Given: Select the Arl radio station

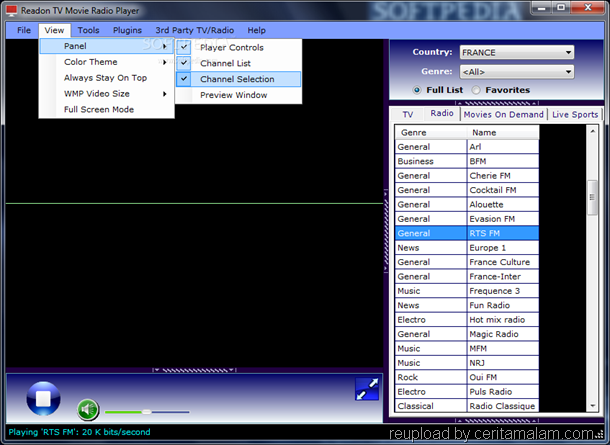Looking at the screenshot, I should point(503,147).
